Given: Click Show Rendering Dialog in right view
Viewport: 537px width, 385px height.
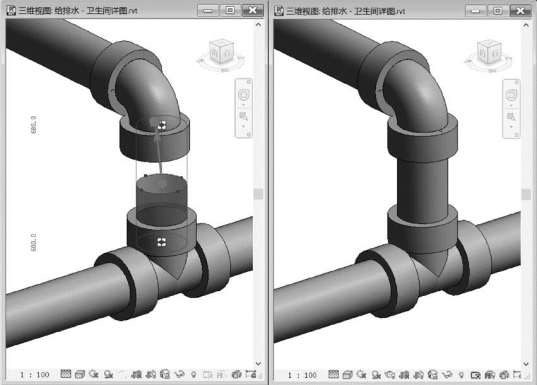Looking at the screenshot, I should pos(390,375).
